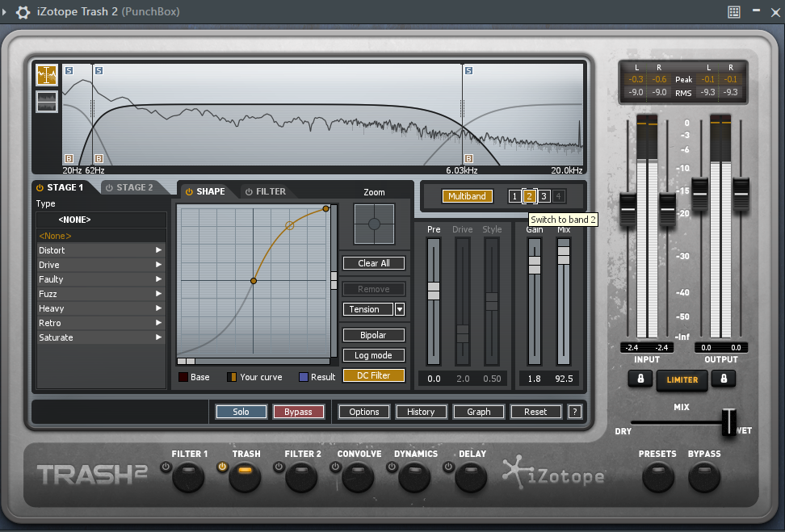Expand the Distort type category
Screen dimensions: 785x532
(x=101, y=250)
